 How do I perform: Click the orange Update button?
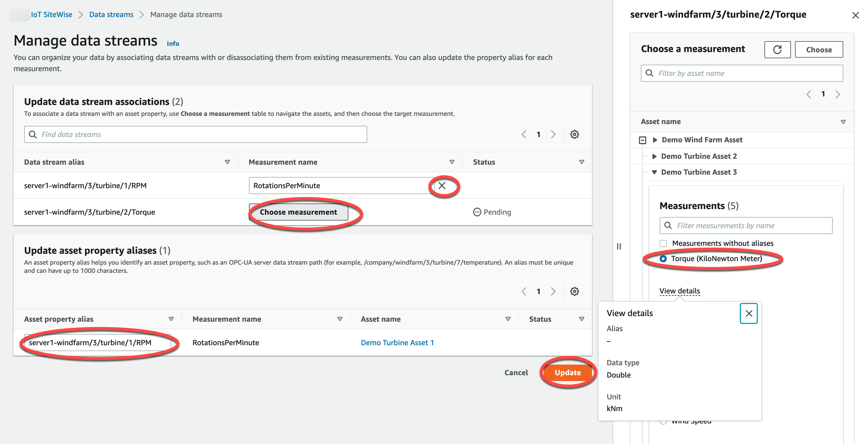pyautogui.click(x=567, y=372)
